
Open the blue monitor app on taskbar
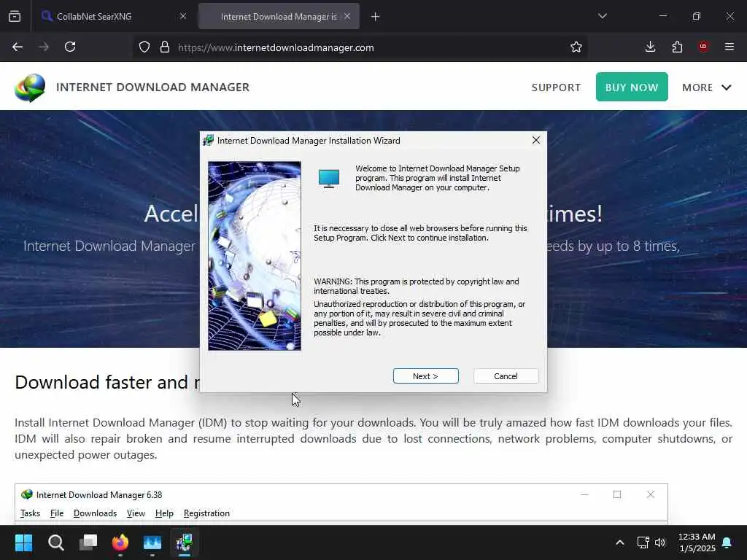[x=152, y=542]
